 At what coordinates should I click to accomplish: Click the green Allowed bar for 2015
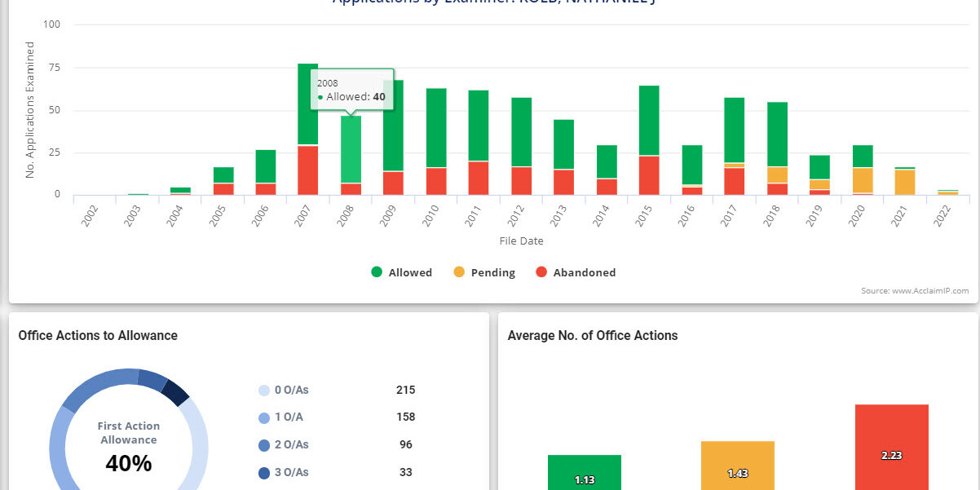649,121
